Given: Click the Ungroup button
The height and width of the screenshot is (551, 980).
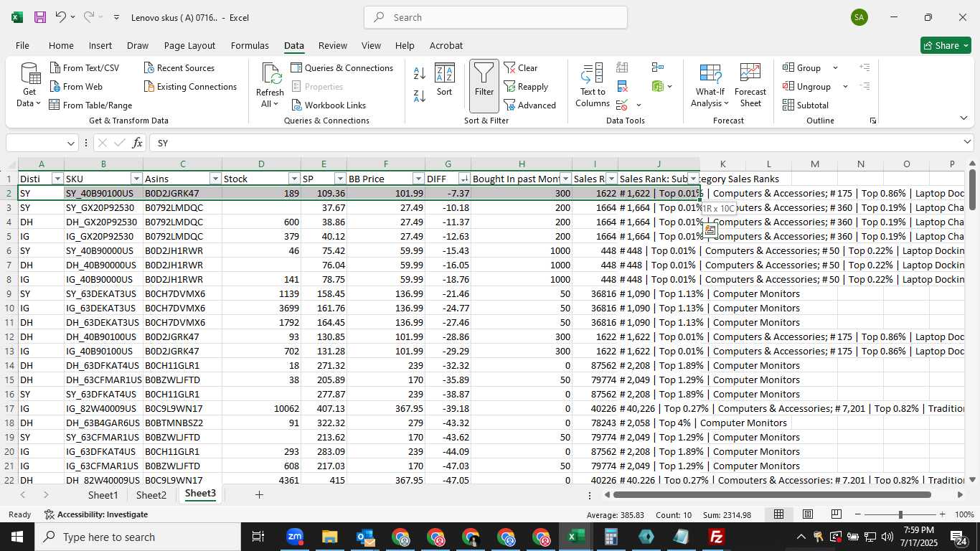Looking at the screenshot, I should click(x=807, y=87).
